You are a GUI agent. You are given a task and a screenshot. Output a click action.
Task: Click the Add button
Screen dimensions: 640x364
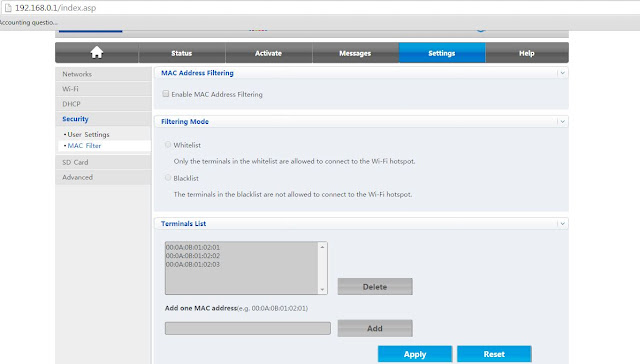coord(375,328)
